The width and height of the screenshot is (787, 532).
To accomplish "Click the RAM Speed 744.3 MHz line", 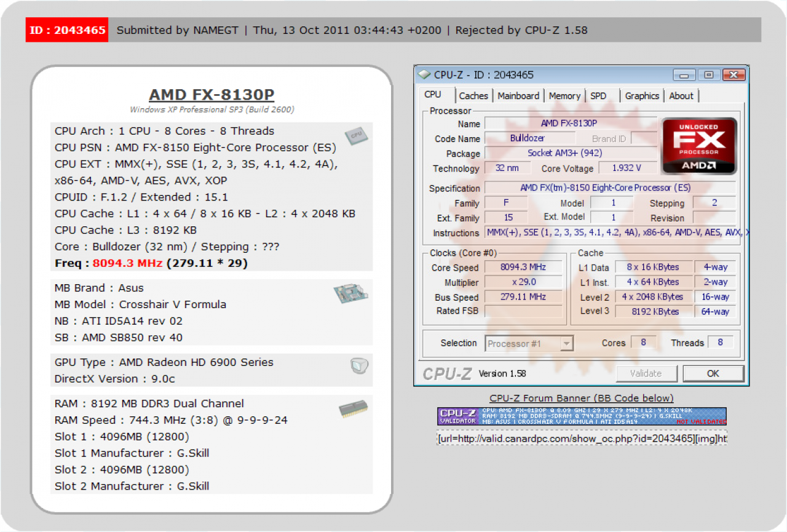I will 171,420.
